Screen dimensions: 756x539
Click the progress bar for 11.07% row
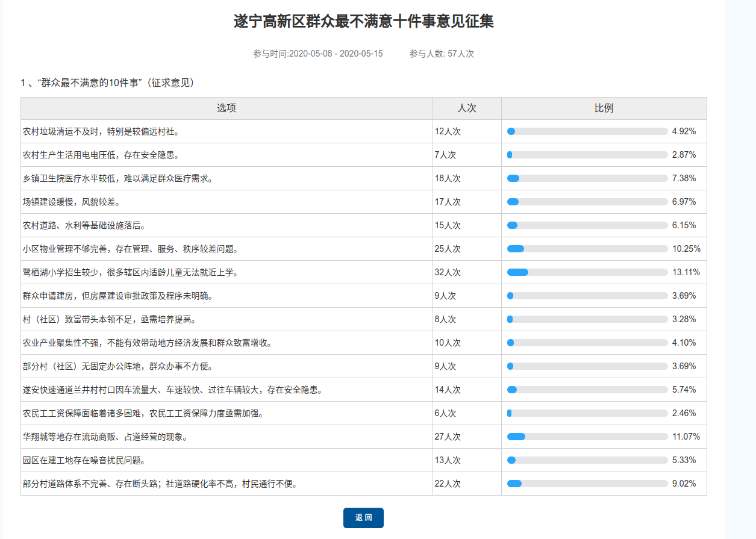click(x=587, y=437)
